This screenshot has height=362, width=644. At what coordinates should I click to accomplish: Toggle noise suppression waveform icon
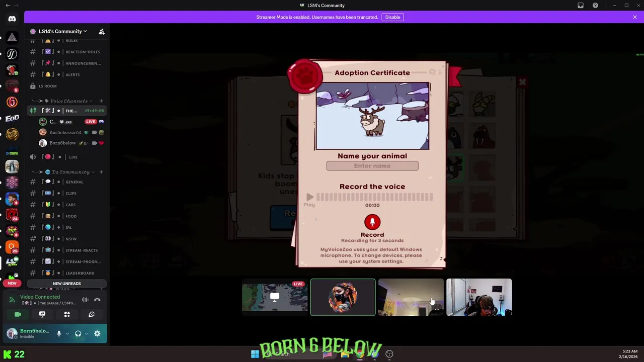[85, 300]
